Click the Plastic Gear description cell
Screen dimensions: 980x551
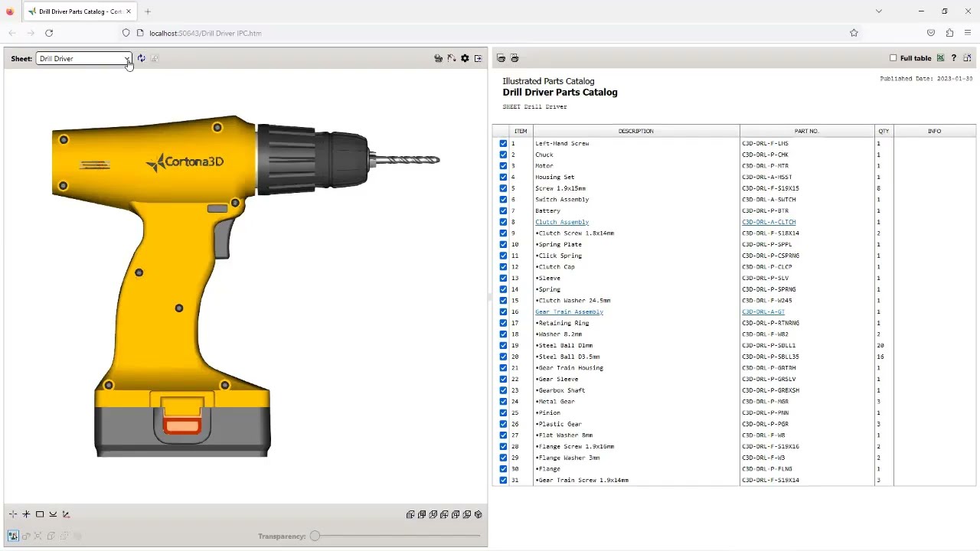coord(636,424)
